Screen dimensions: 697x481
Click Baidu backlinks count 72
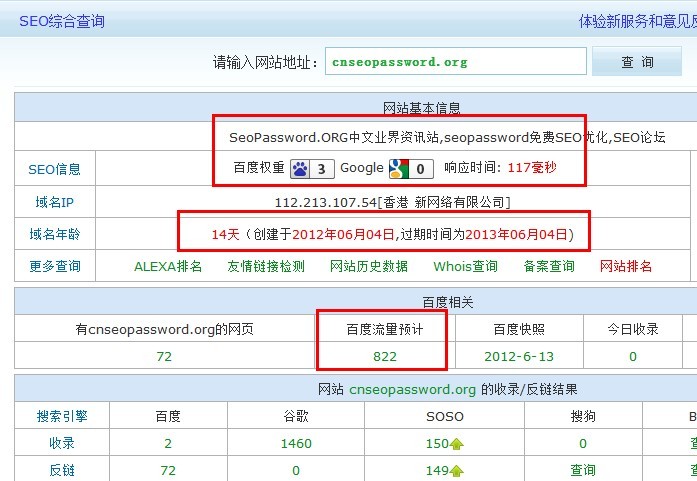168,471
